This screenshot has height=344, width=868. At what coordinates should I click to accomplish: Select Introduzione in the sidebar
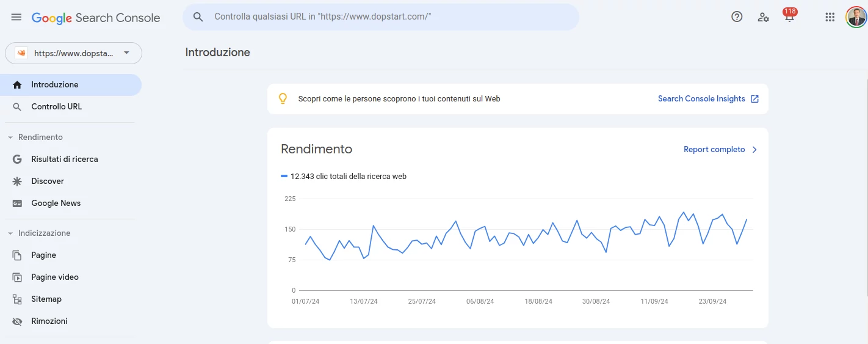click(71, 85)
